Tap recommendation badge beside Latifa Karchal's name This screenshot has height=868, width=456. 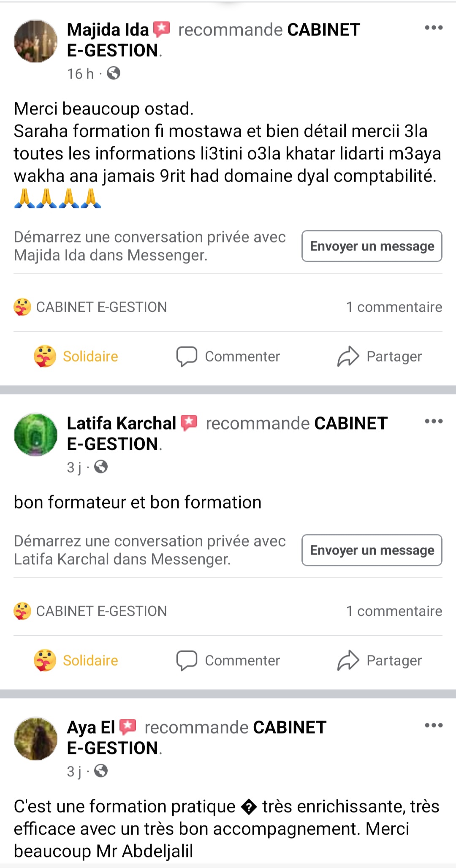click(189, 422)
